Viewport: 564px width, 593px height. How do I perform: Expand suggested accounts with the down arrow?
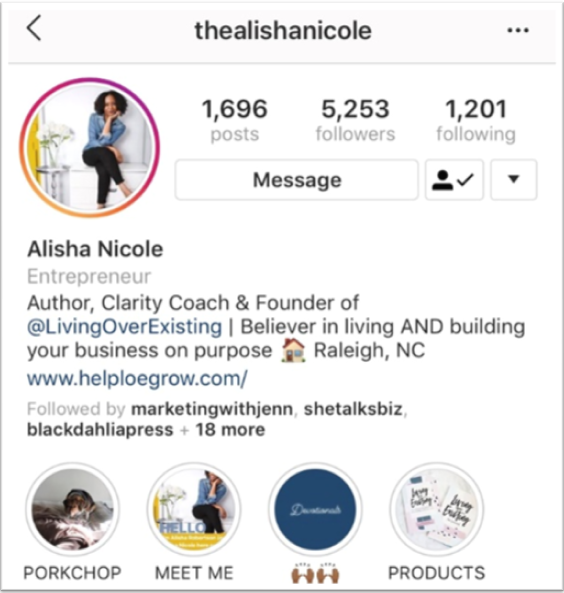coord(513,180)
